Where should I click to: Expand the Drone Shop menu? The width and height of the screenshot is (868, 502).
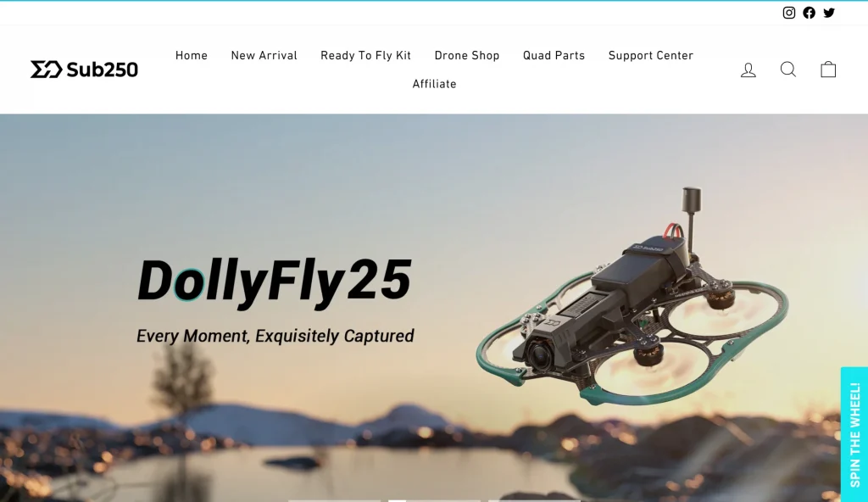(x=467, y=55)
